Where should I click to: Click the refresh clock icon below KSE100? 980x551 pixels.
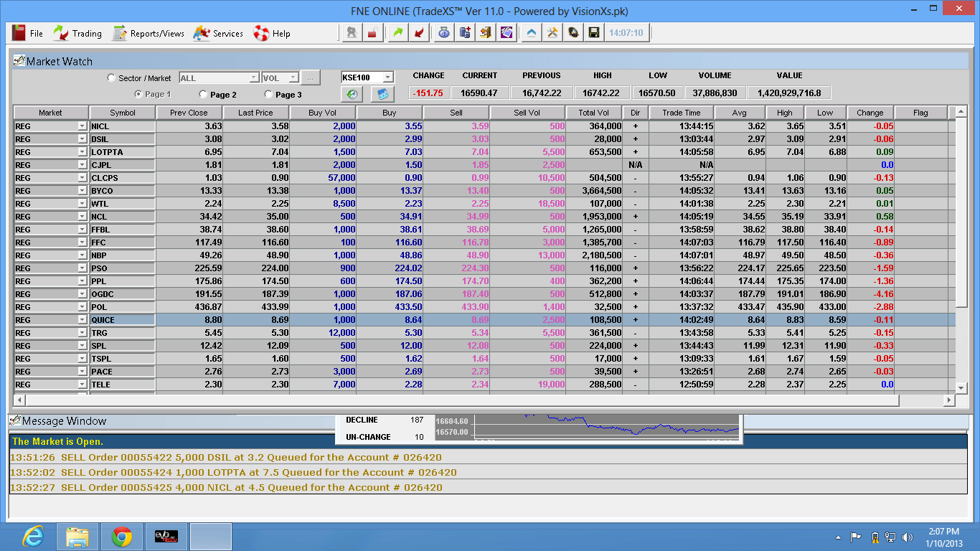352,93
